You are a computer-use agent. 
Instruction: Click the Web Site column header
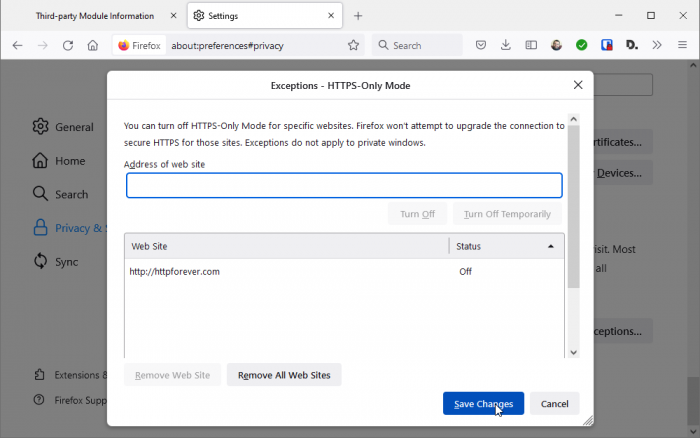[287, 246]
